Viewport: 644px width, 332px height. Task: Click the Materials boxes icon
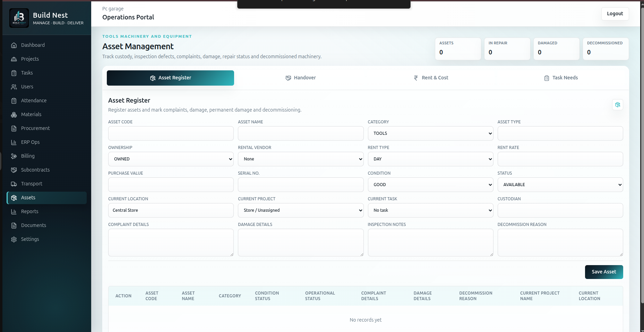[14, 114]
